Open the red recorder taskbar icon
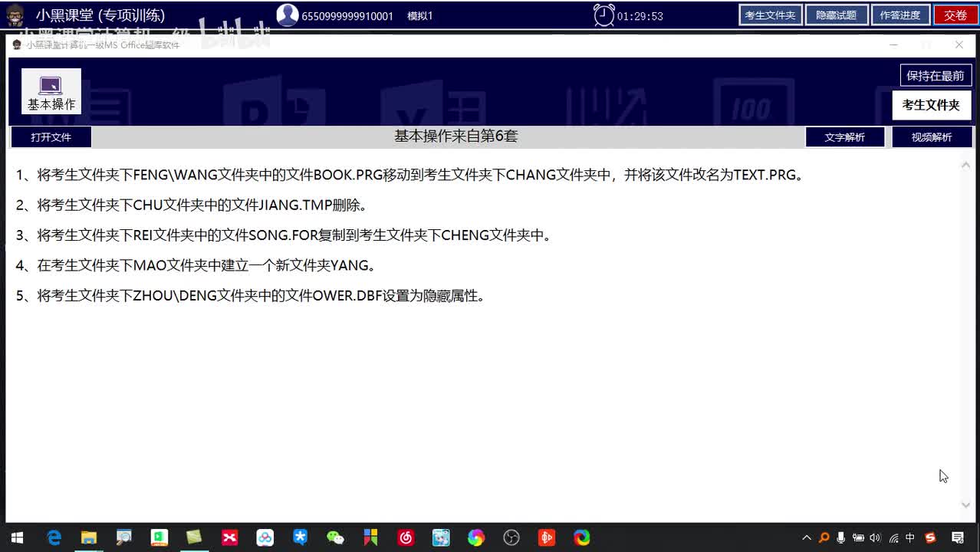The image size is (980, 552). point(546,537)
